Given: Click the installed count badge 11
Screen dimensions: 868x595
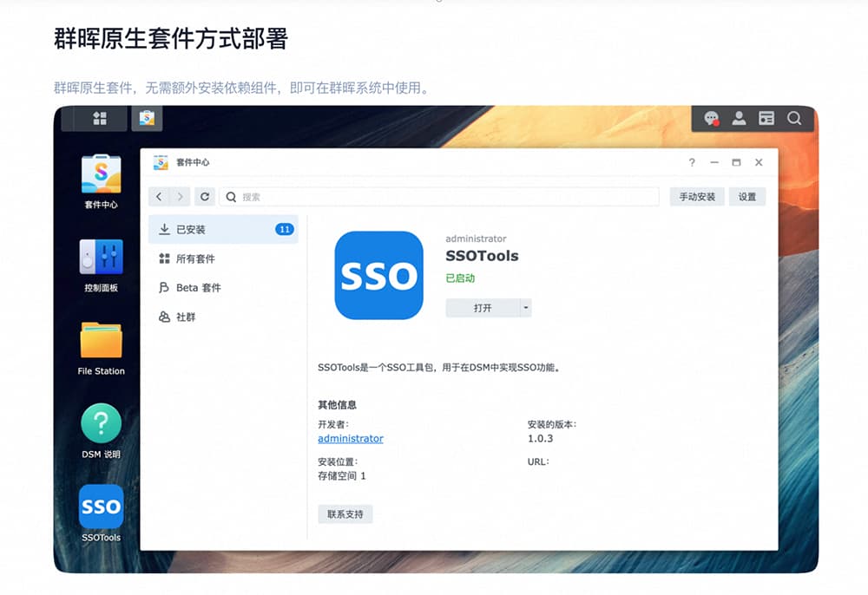Looking at the screenshot, I should click(285, 230).
